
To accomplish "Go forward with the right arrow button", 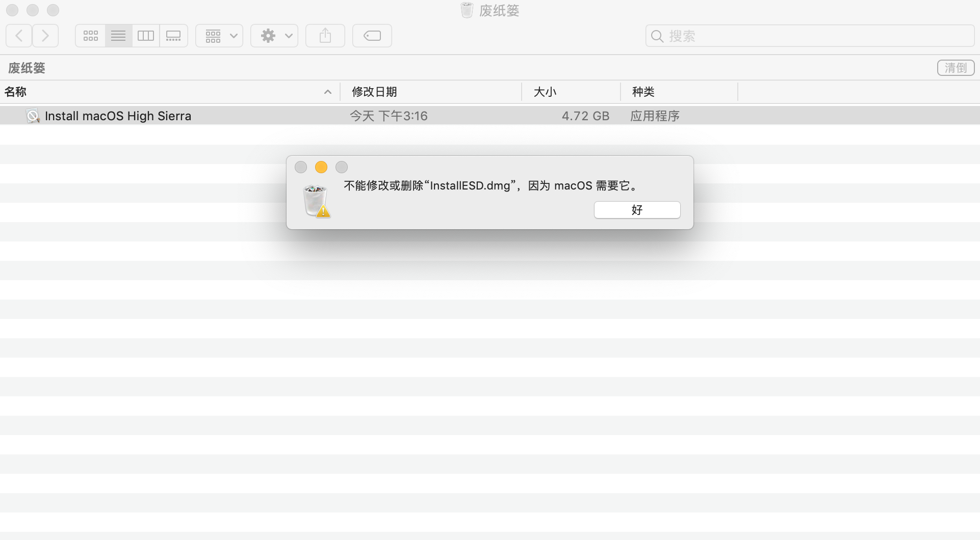I will pyautogui.click(x=45, y=36).
